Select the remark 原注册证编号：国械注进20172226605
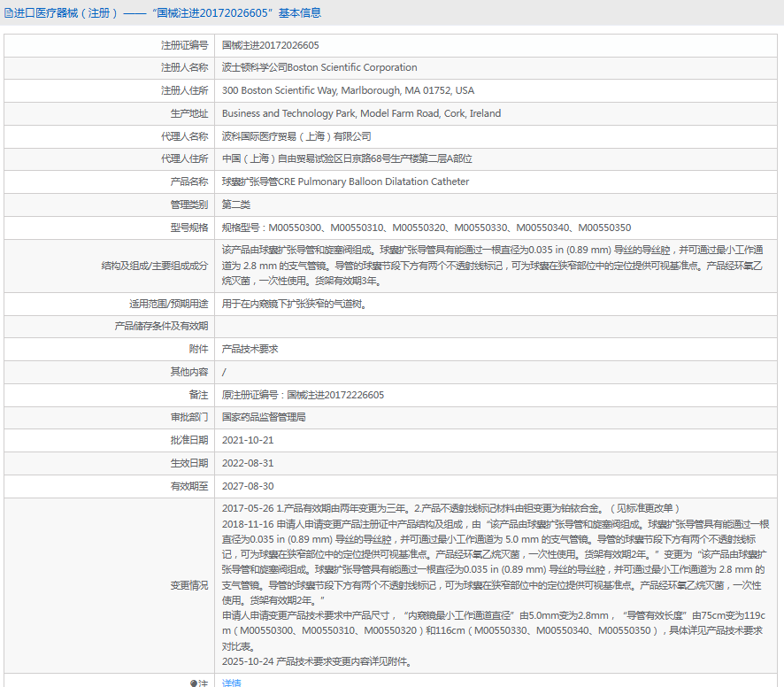Viewport: 784px width, 687px height. pos(303,395)
